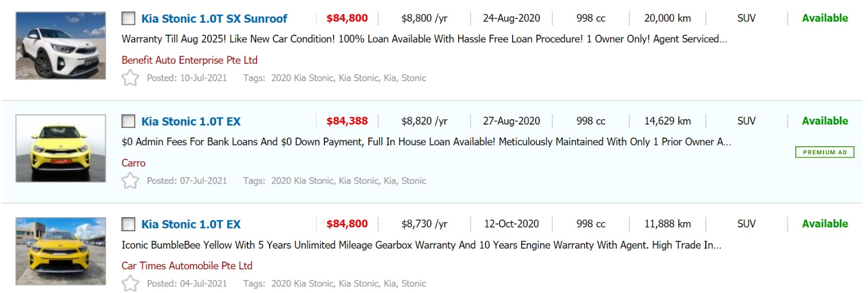The height and width of the screenshot is (293, 868).
Task: Select checkbox for the $84,388 Kia Stonic EX
Action: point(129,121)
